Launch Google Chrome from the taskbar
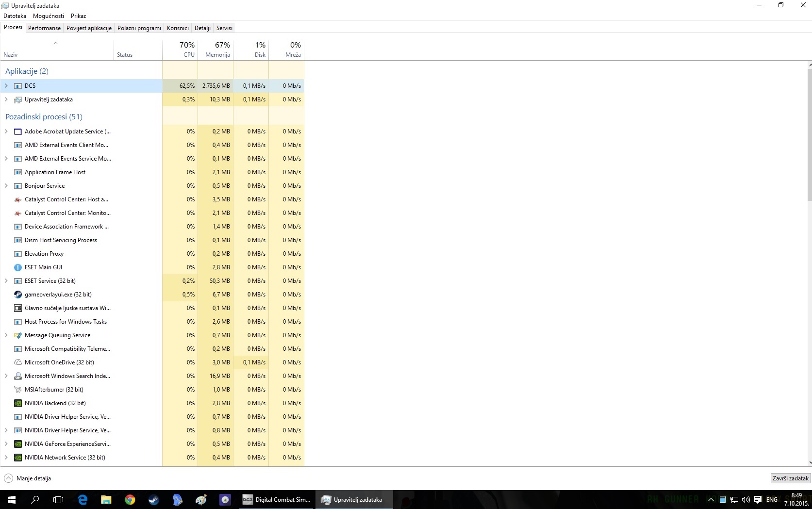Image resolution: width=812 pixels, height=509 pixels. (130, 499)
